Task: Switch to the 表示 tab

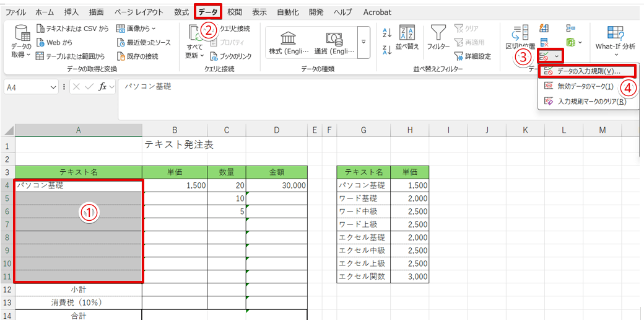Action: pyautogui.click(x=259, y=12)
